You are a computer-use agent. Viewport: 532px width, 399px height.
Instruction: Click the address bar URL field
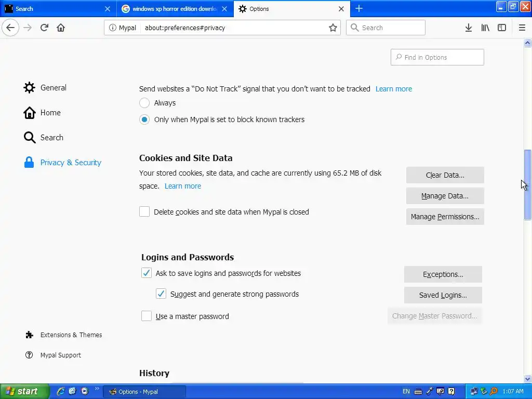pos(234,28)
